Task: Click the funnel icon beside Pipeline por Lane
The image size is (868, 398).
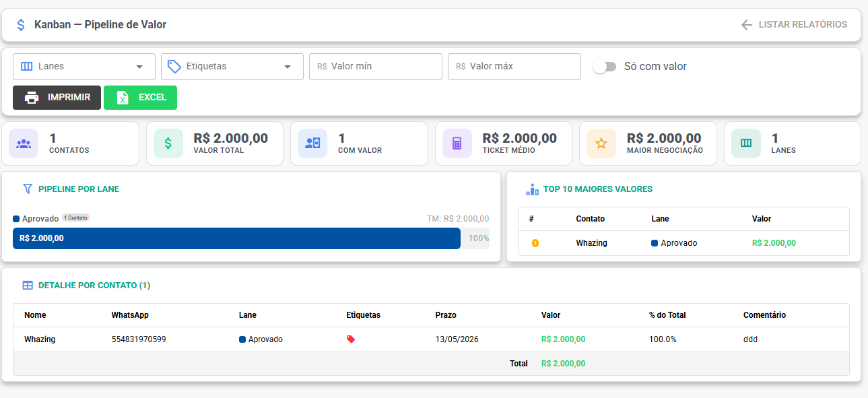Action: coord(28,189)
